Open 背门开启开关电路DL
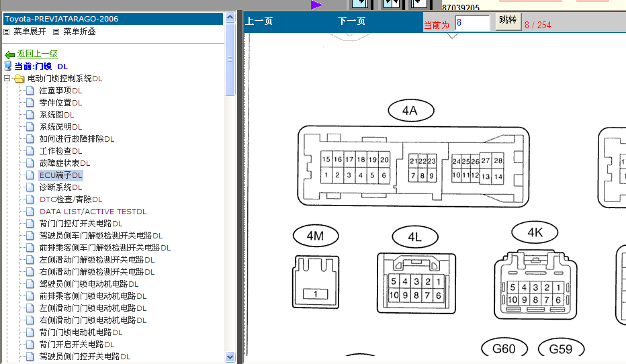 77,344
